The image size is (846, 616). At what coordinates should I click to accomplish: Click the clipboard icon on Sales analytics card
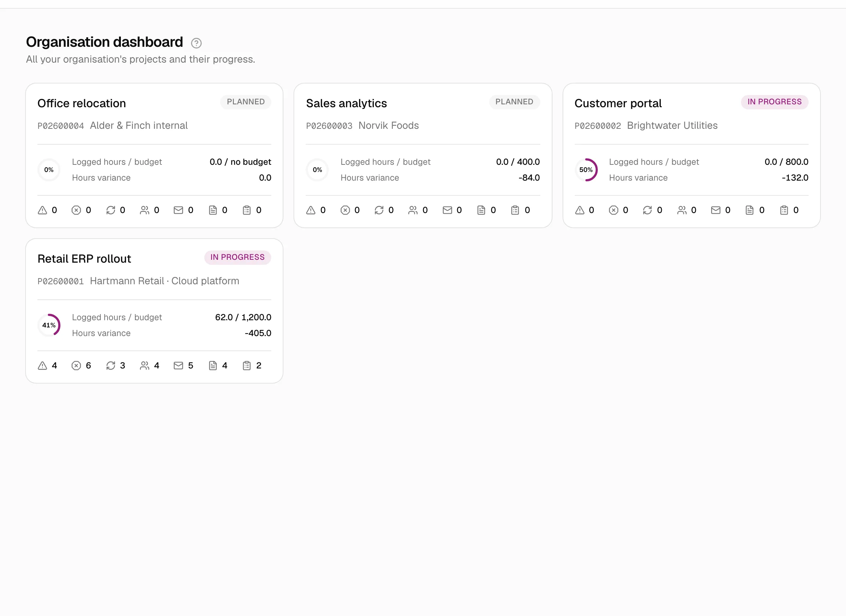pos(515,210)
